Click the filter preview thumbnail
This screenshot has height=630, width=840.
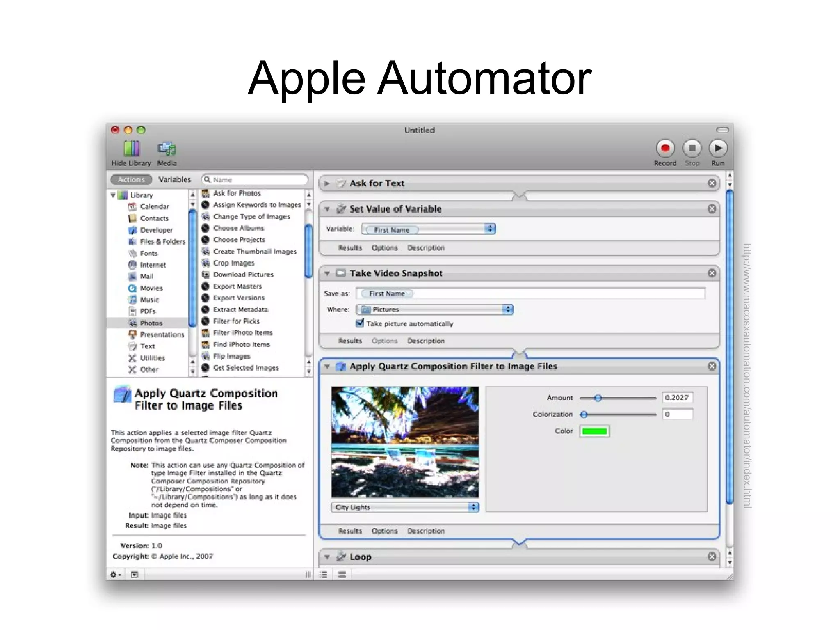(405, 442)
